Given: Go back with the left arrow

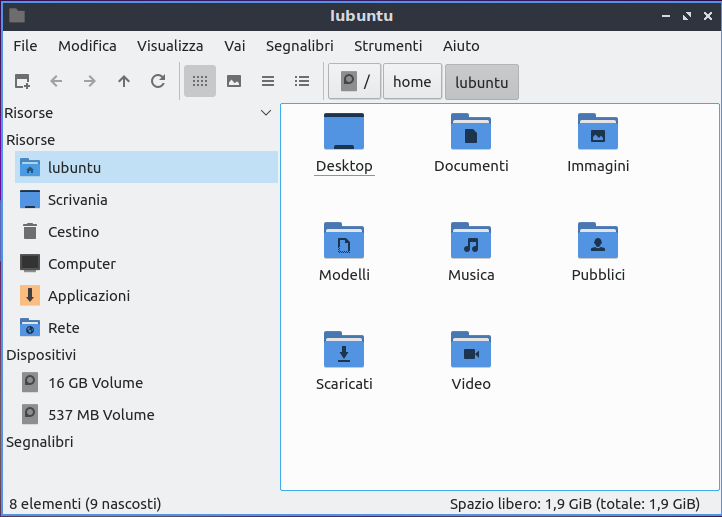Looking at the screenshot, I should [56, 81].
